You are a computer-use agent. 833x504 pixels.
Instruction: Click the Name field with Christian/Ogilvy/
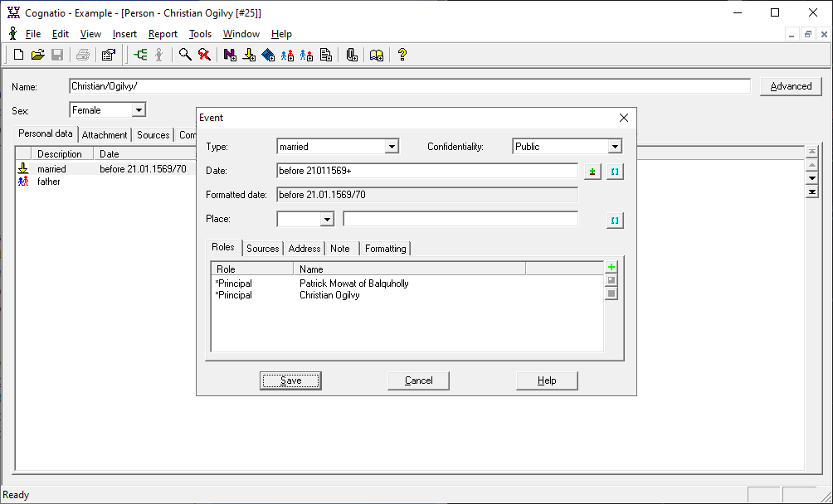(x=410, y=86)
